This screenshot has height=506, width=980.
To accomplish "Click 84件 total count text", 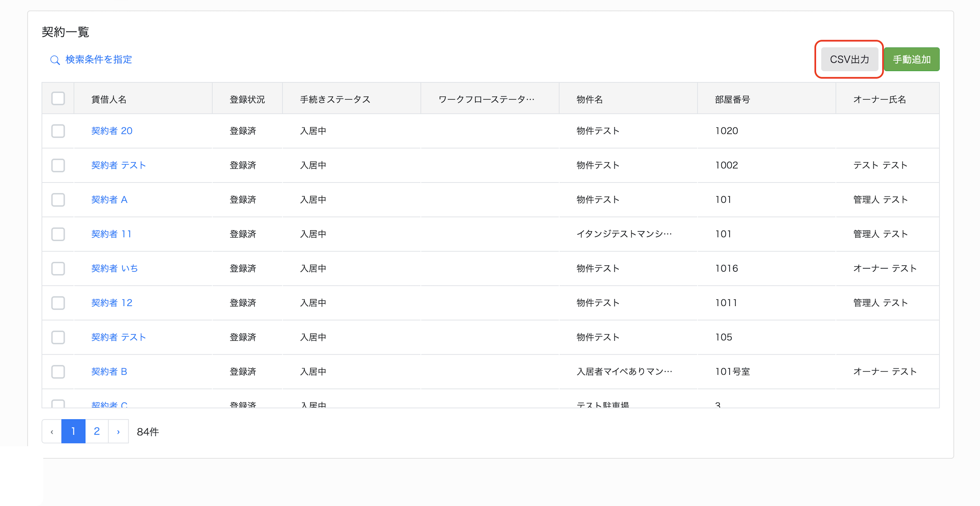I will point(148,432).
